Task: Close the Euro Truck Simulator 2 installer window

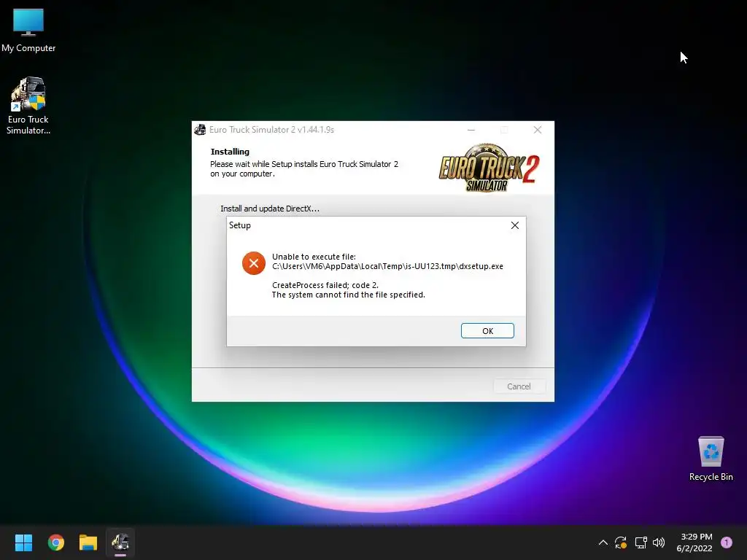Action: tap(538, 130)
